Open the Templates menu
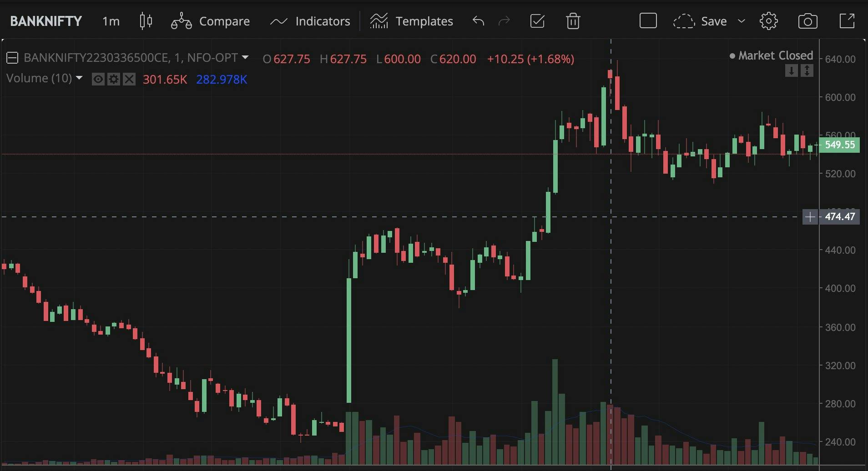The image size is (868, 471). pyautogui.click(x=411, y=21)
